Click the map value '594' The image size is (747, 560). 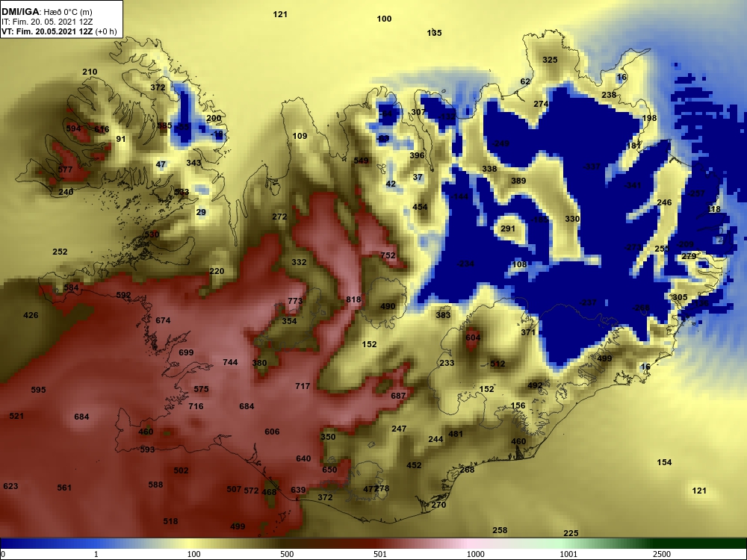73,128
